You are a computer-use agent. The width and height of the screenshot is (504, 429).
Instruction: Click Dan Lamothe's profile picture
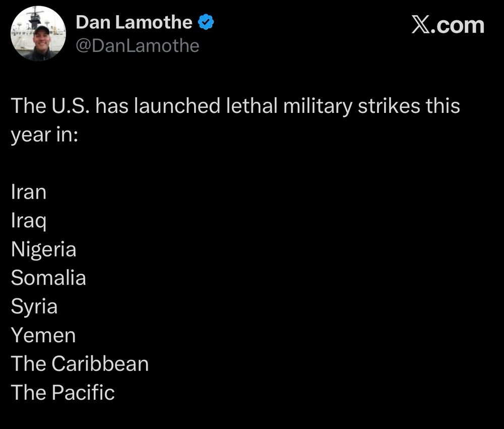point(38,33)
